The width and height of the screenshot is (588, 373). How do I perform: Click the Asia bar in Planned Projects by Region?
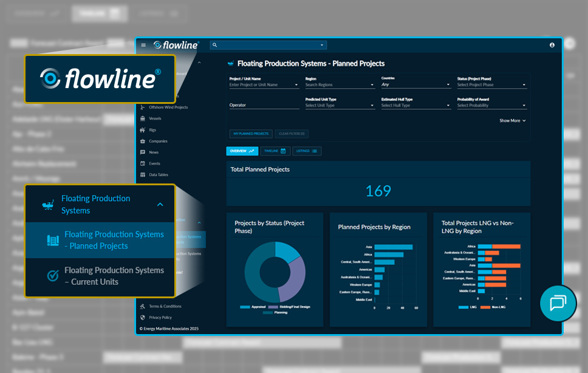pyautogui.click(x=394, y=247)
